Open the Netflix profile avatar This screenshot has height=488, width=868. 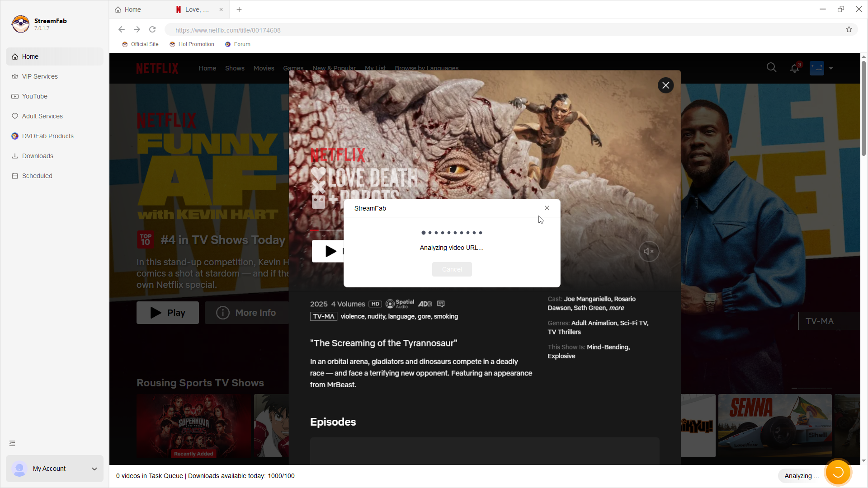817,68
